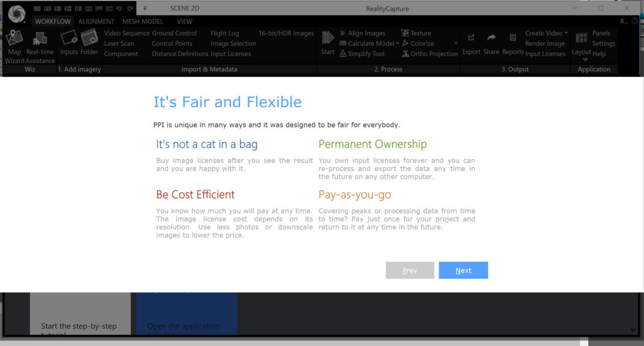Click the Export icon
Image resolution: width=644 pixels, height=346 pixels.
471,43
